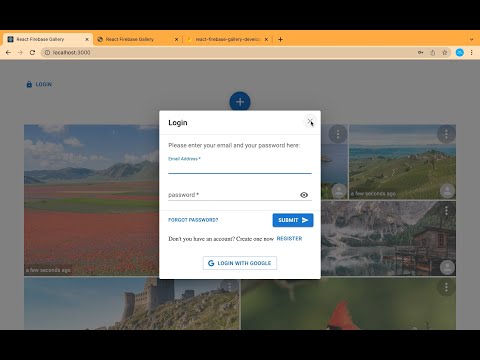Open the browser profile avatar
This screenshot has width=480, height=360.
click(460, 52)
